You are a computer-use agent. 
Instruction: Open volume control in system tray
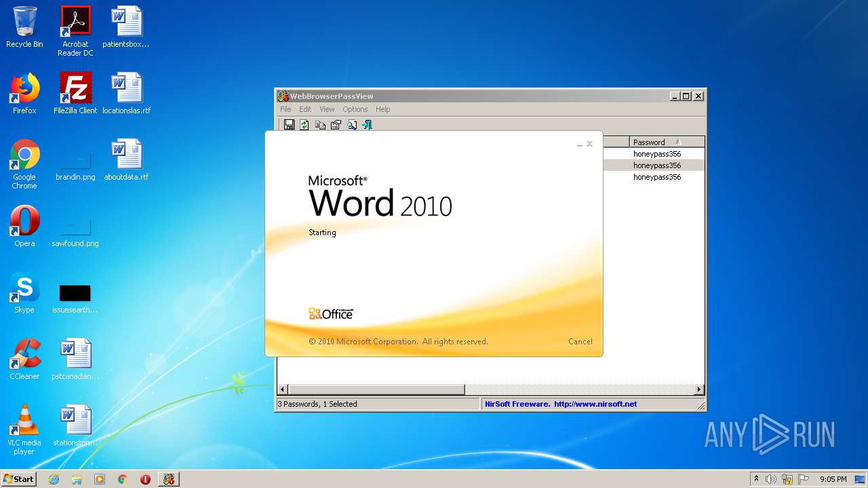(x=771, y=479)
